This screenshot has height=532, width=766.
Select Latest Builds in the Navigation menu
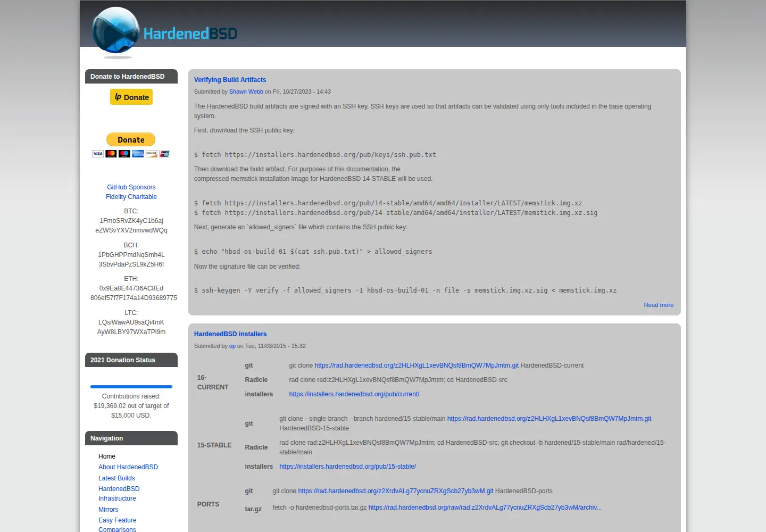[x=116, y=478]
